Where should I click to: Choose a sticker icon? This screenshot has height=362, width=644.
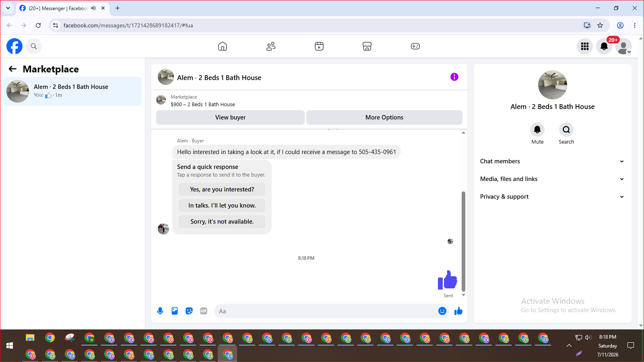(x=189, y=311)
